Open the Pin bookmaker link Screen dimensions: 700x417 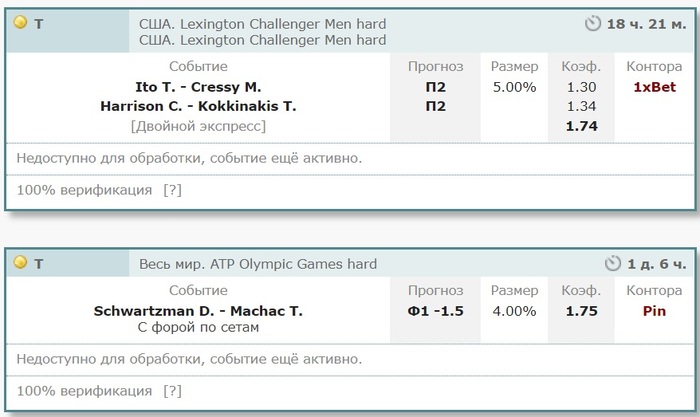pos(654,311)
